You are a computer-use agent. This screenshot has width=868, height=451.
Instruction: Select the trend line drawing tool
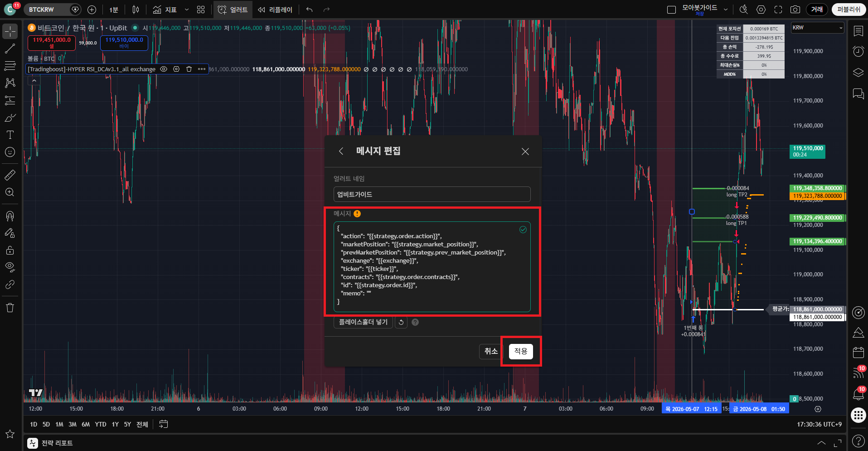click(10, 49)
